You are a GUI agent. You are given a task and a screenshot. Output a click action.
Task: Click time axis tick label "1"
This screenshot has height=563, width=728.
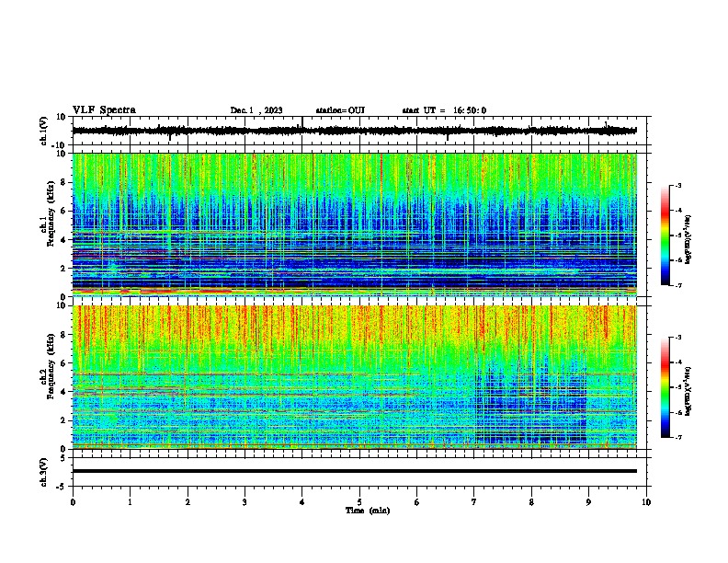coord(130,501)
